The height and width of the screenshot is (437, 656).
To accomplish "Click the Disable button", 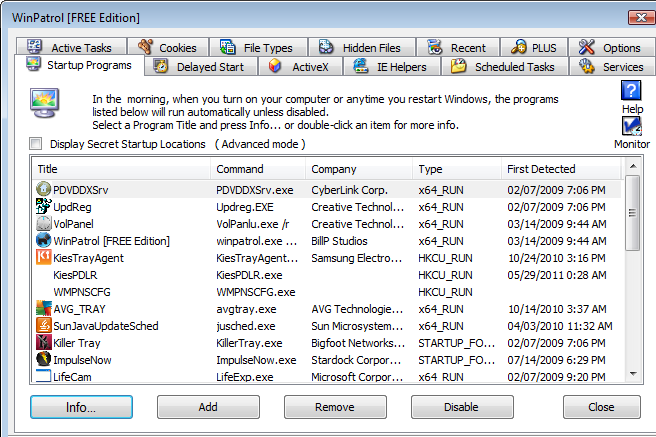I will 461,407.
